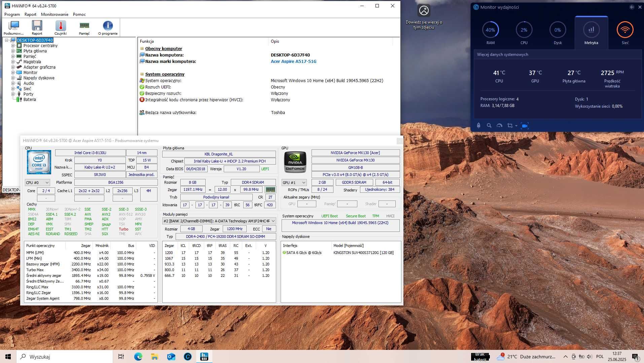Open the GPU #1 dropdown
Screen dimensions: 644x363
tap(294, 182)
